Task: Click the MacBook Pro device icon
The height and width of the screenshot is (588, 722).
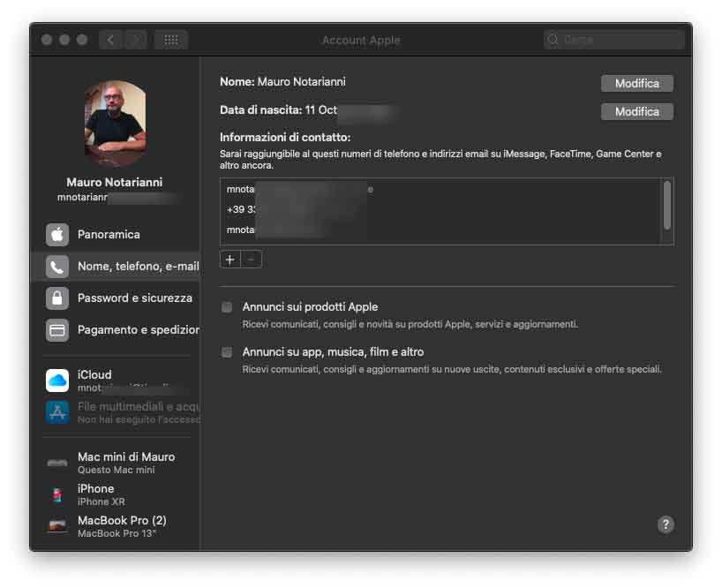Action: [x=57, y=526]
